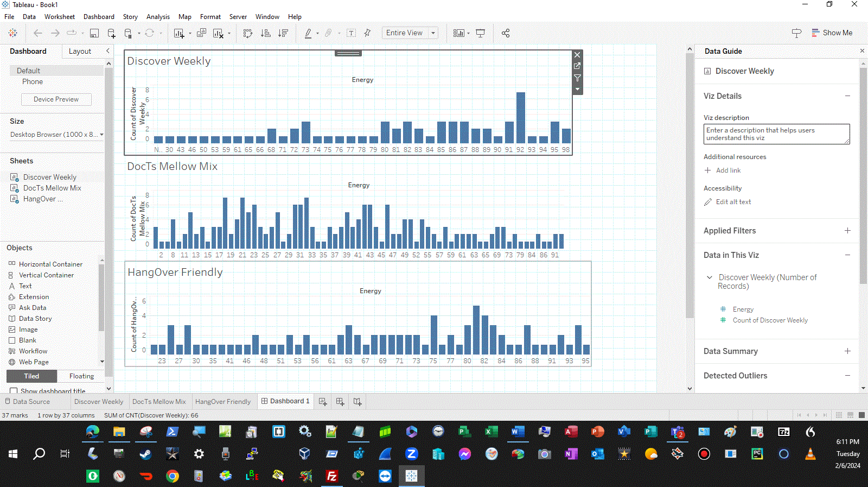Screen dimensions: 868x487
Task: Pause auto updates using the toolbar icon
Action: 129,33
